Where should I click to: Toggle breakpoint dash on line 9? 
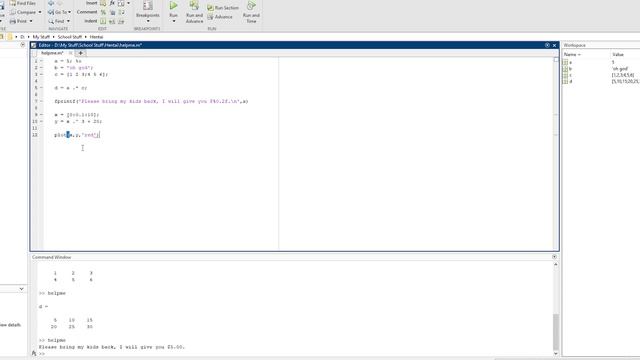pos(41,115)
